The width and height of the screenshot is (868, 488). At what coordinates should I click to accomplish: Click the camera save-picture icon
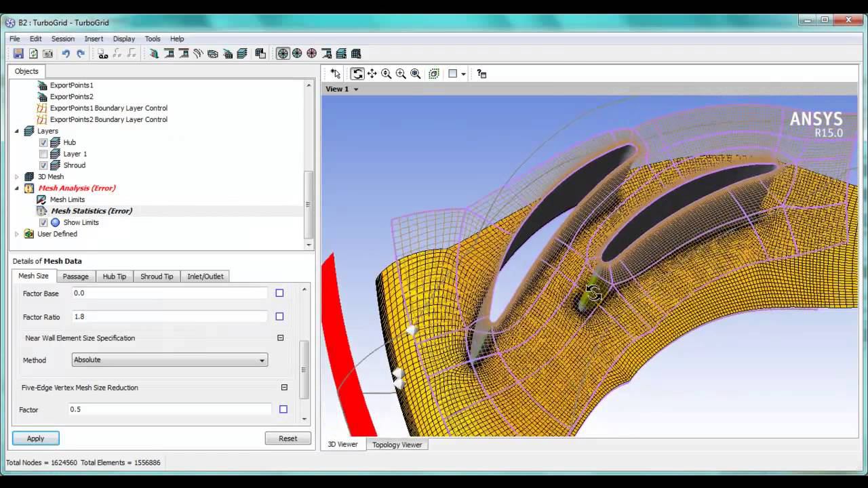point(48,54)
